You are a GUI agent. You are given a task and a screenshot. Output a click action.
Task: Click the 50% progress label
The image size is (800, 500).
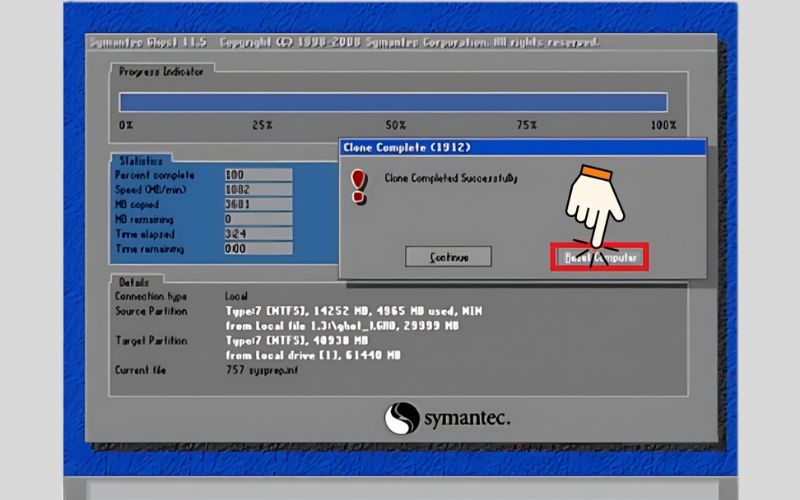[396, 125]
